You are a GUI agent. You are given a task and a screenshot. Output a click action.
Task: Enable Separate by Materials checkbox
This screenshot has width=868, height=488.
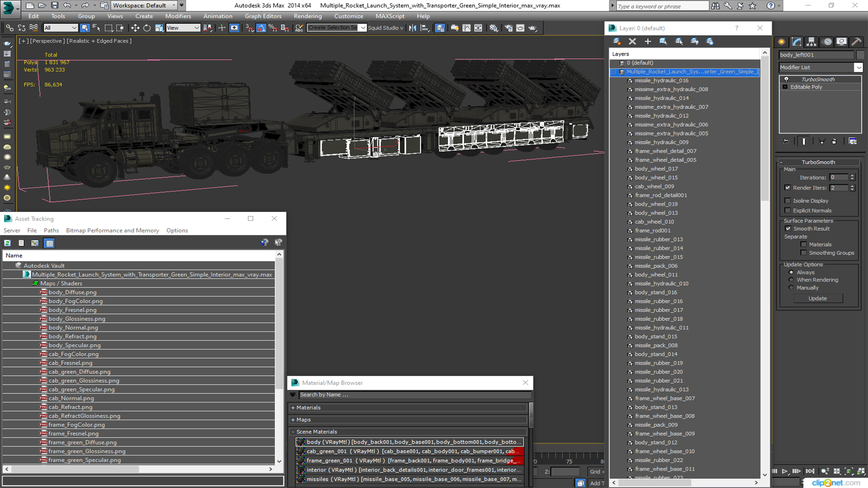(803, 244)
